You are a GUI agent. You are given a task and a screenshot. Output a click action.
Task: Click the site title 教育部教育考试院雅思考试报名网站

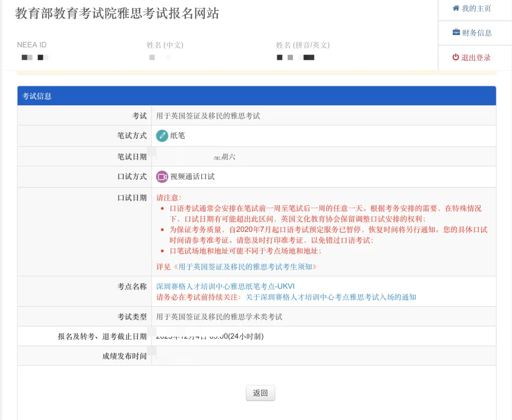116,14
